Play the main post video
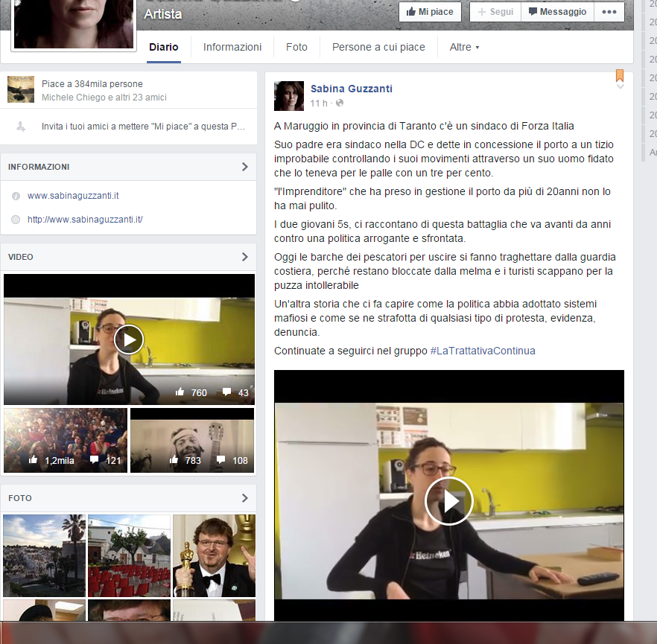The image size is (657, 644). tap(448, 501)
